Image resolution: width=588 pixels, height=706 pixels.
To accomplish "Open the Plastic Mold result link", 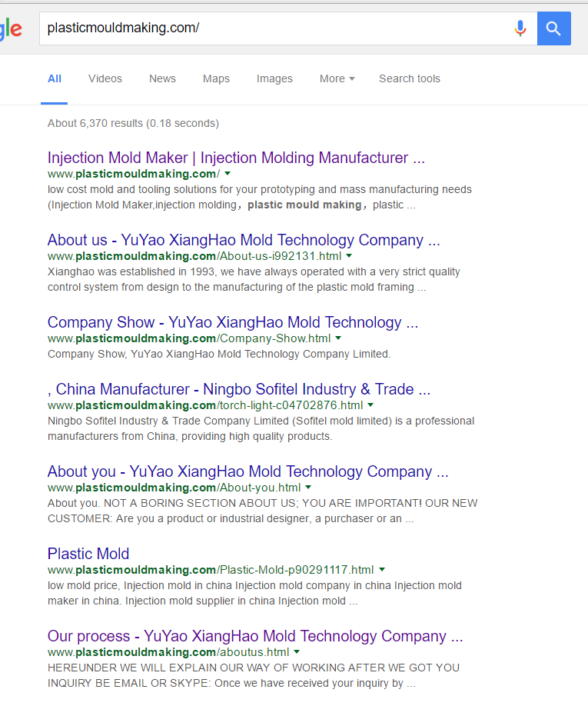I will pos(88,554).
